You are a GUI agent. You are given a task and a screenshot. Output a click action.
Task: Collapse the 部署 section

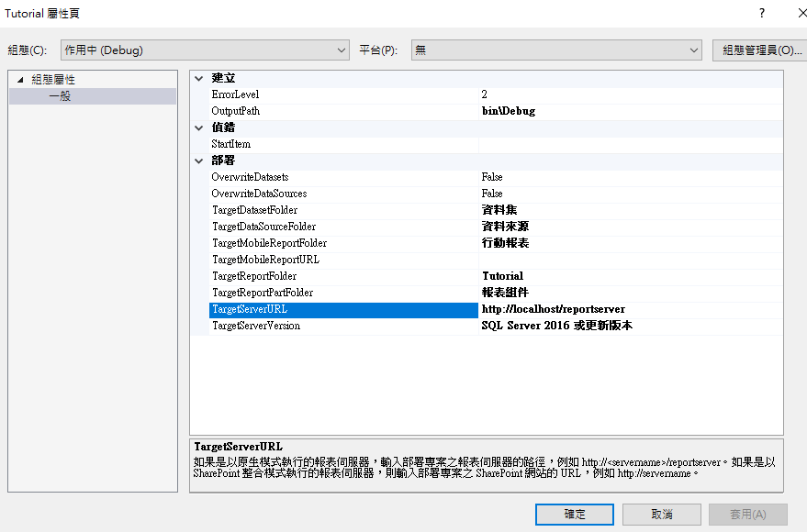[199, 161]
